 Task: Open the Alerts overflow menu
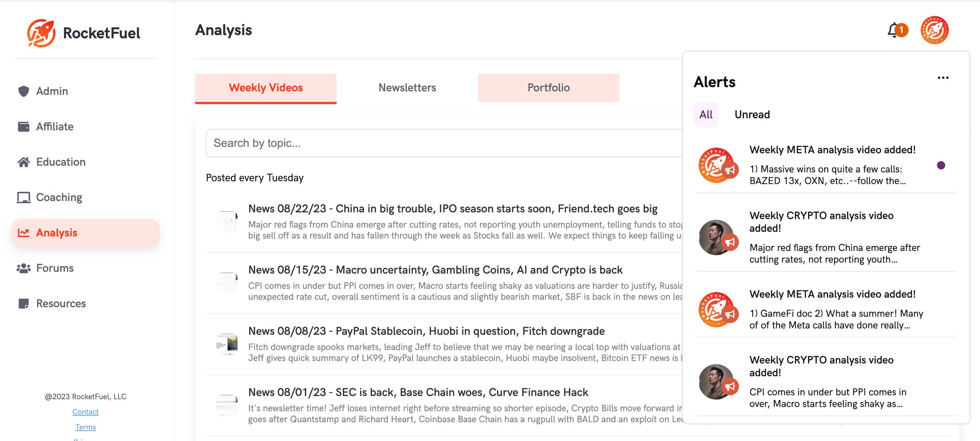[943, 77]
